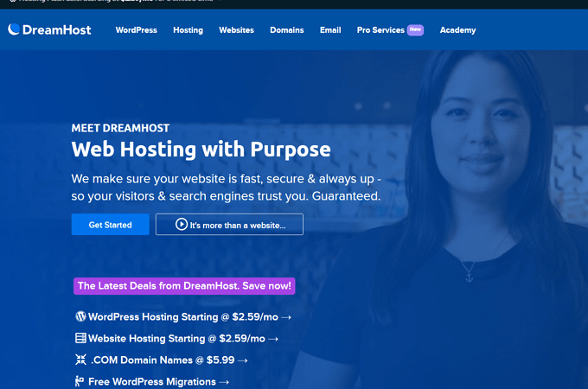588x389 pixels.
Task: Open WordPress Hosting Starting @ $2.59/mo link
Action: [183, 317]
